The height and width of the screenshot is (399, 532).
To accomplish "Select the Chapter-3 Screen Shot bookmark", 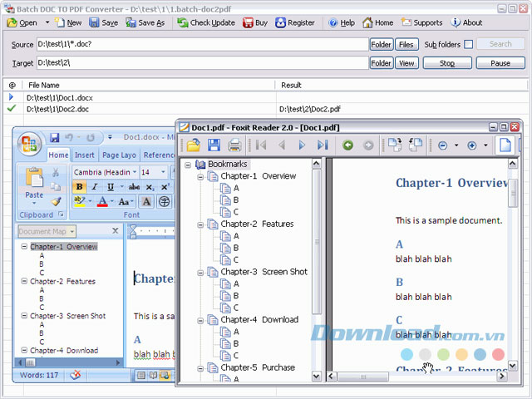I will [x=264, y=272].
